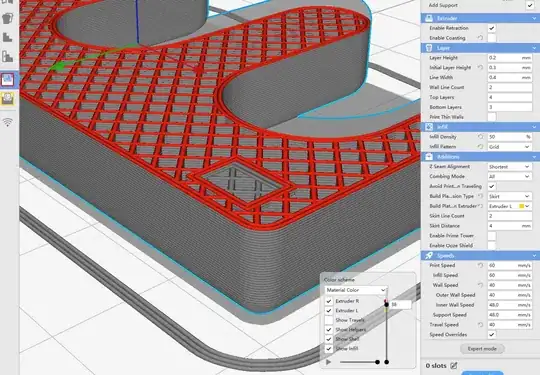Collapse the Layer section chevron

click(534, 48)
